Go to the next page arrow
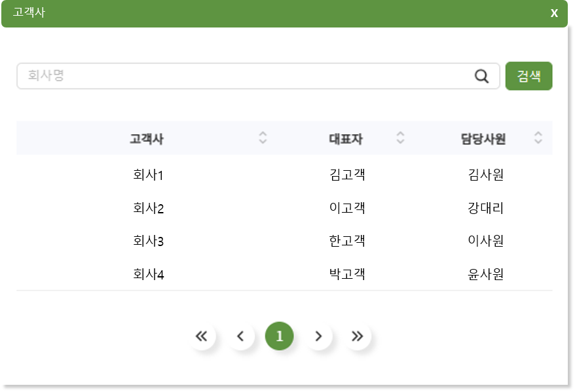 tap(318, 336)
